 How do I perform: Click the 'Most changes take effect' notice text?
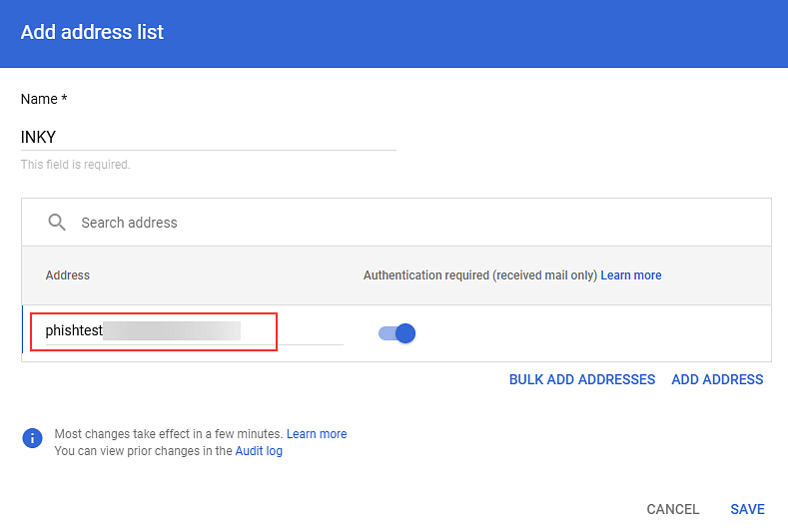(168, 434)
